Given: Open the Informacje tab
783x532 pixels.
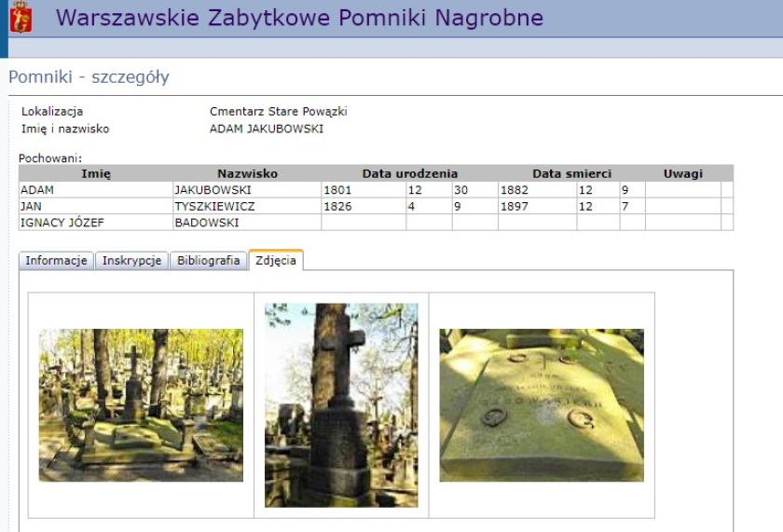Looking at the screenshot, I should point(57,261).
